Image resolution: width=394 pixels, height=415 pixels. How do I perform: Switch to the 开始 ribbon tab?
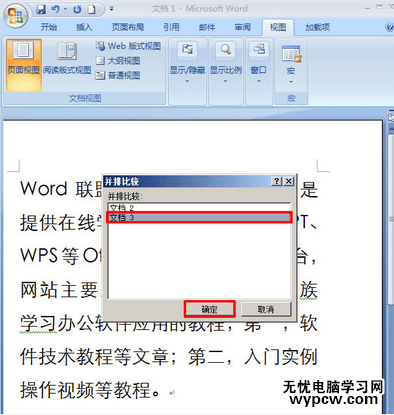coord(49,27)
